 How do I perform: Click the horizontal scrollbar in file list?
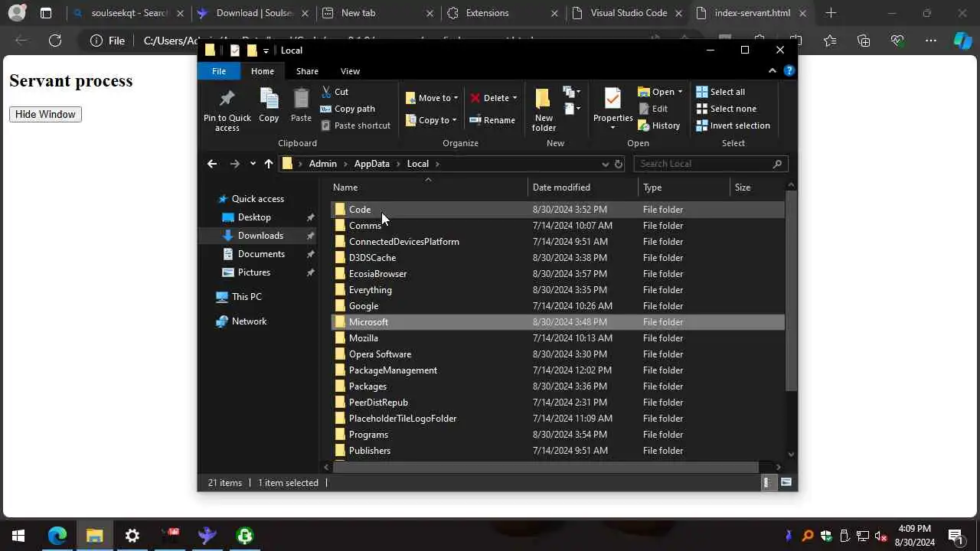tap(545, 467)
